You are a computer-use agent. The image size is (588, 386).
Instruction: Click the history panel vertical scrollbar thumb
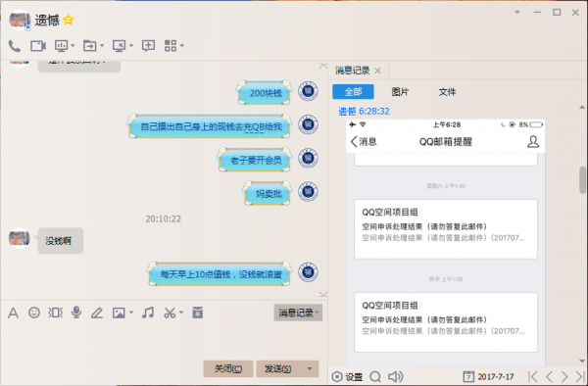[x=582, y=180]
